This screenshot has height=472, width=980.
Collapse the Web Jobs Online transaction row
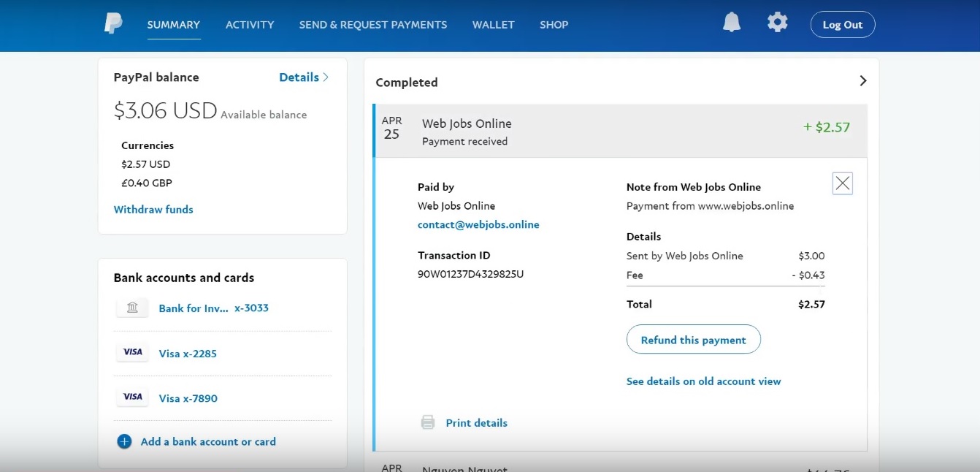point(619,132)
